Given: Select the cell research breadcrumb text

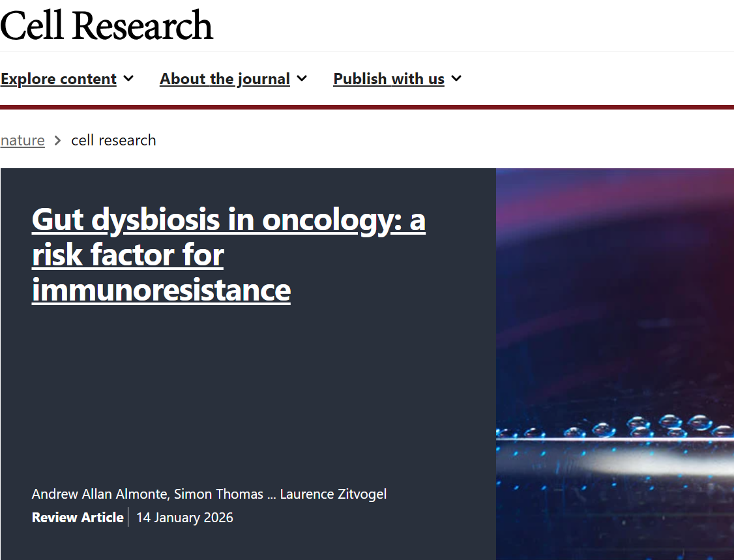Looking at the screenshot, I should (x=113, y=140).
